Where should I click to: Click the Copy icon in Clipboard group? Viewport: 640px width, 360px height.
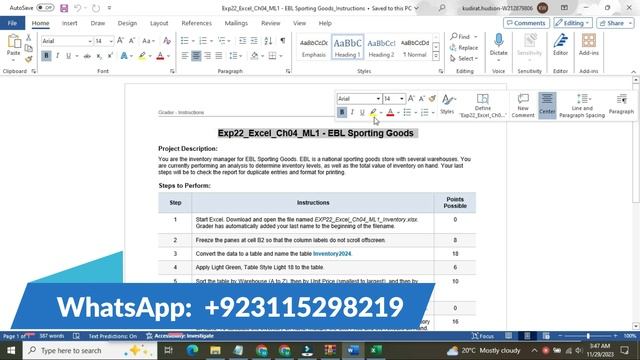(x=28, y=49)
